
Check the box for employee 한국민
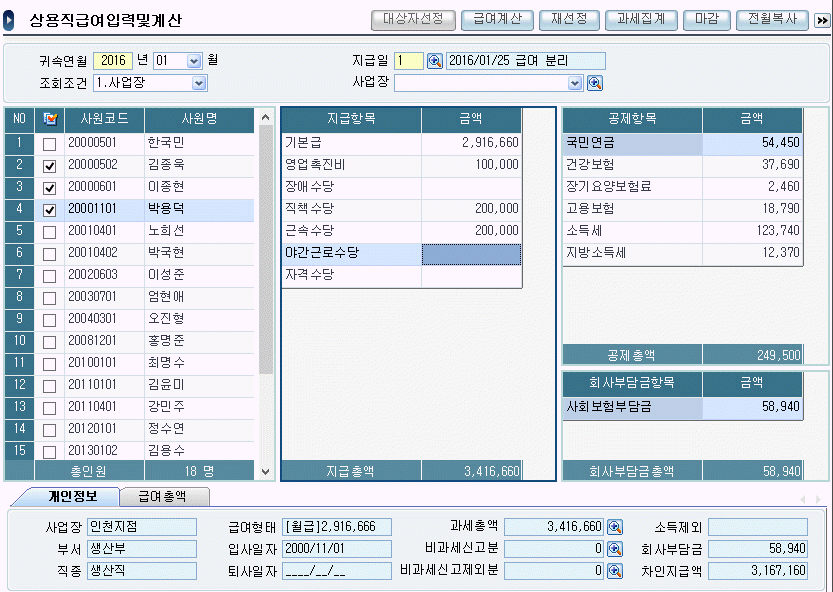click(49, 144)
